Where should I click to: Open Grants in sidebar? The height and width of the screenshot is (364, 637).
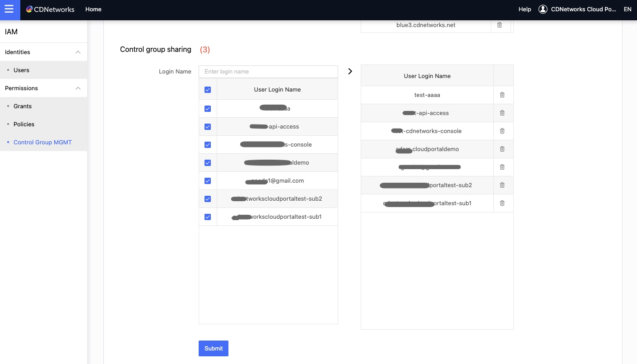(x=23, y=106)
